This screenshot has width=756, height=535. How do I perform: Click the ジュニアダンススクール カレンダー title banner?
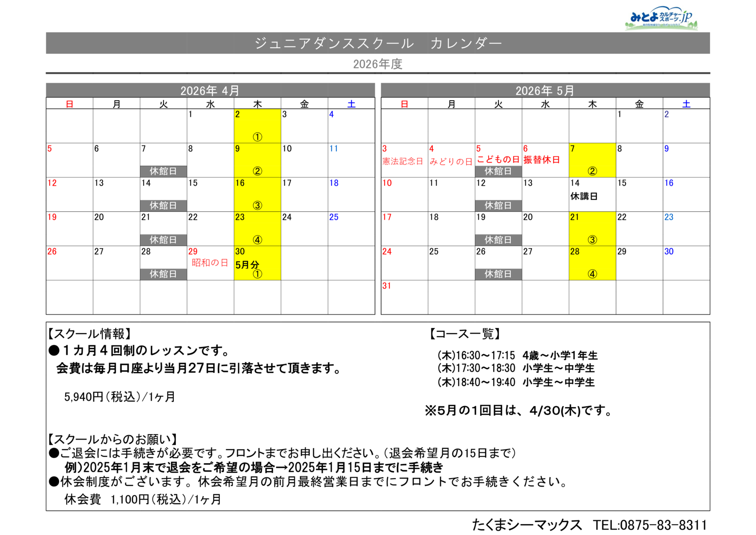point(378,43)
